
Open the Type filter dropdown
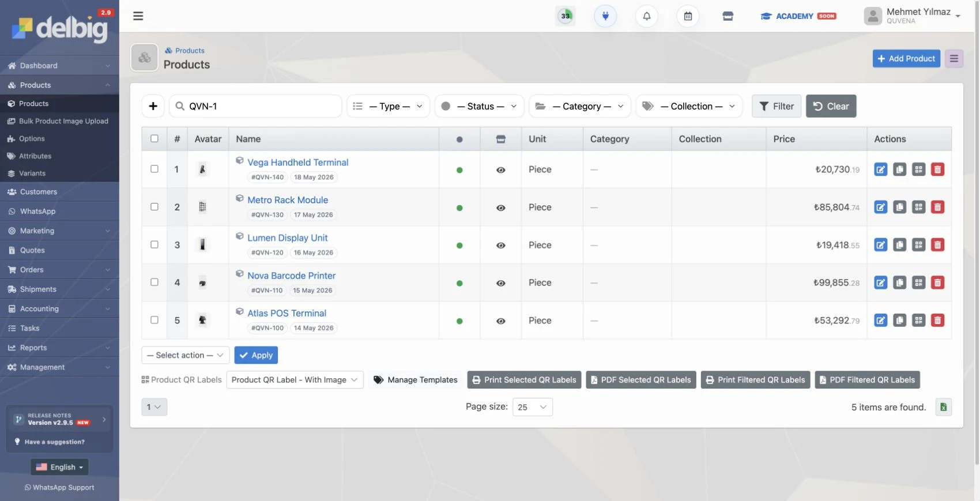(x=388, y=106)
